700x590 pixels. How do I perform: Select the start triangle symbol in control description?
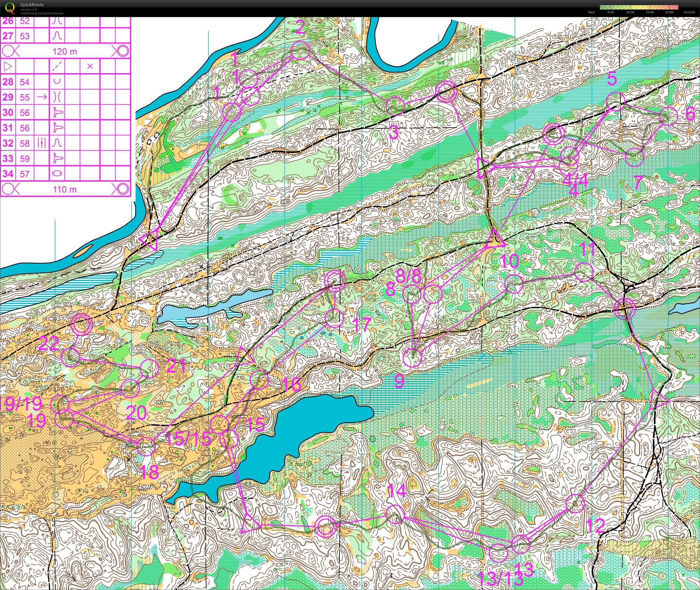coord(8,66)
